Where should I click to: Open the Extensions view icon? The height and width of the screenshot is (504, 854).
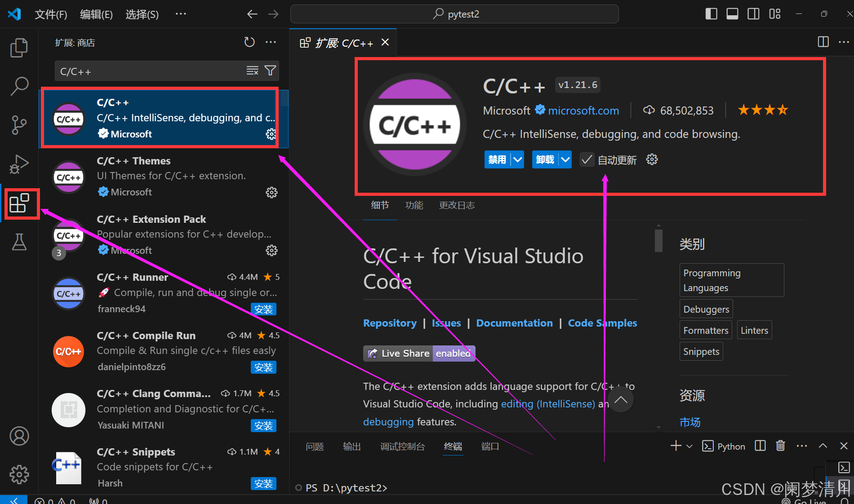[x=19, y=203]
